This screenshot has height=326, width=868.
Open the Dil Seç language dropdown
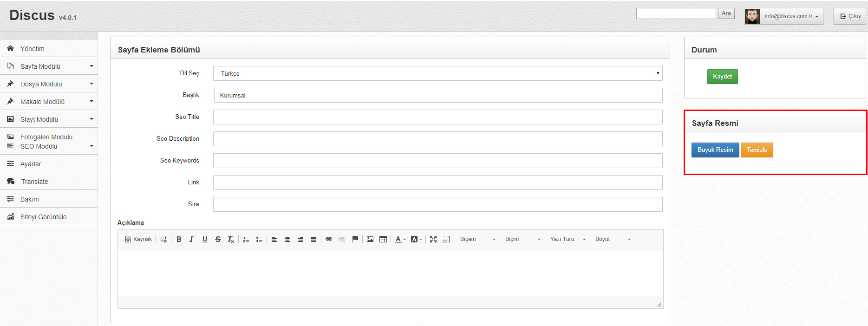(438, 73)
